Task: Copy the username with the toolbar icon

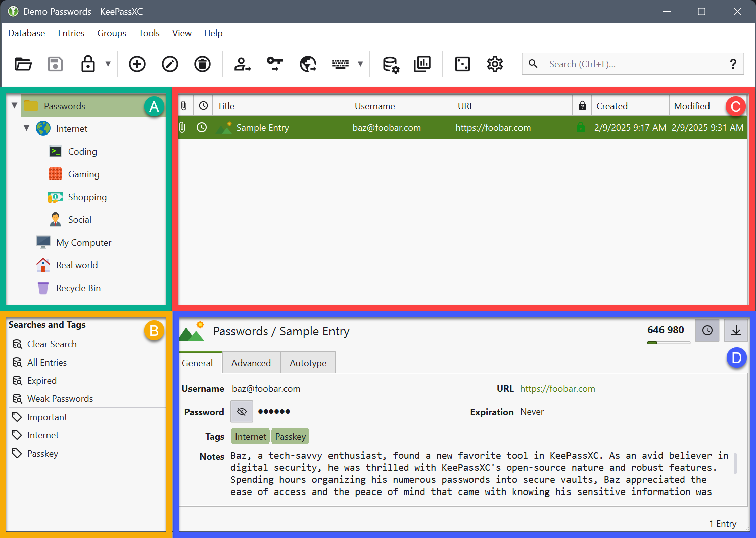Action: click(242, 64)
